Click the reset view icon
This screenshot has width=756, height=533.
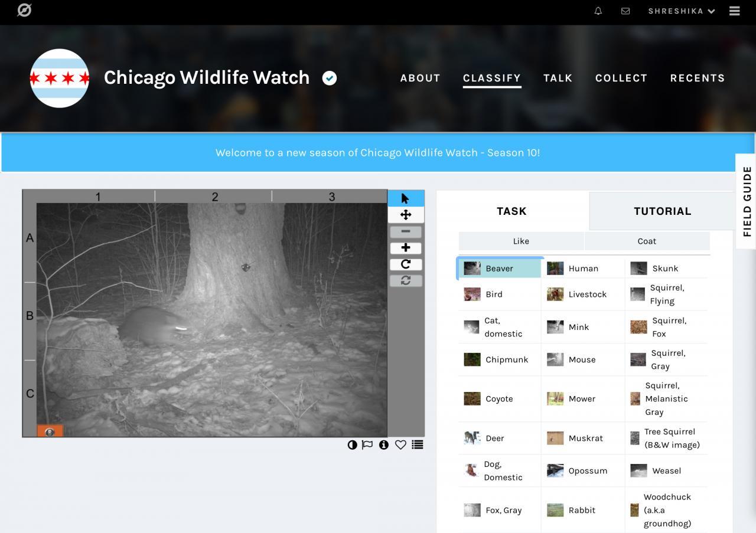[x=406, y=280]
